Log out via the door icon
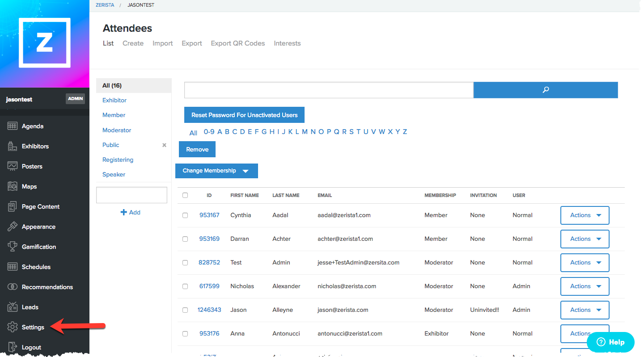 13,347
